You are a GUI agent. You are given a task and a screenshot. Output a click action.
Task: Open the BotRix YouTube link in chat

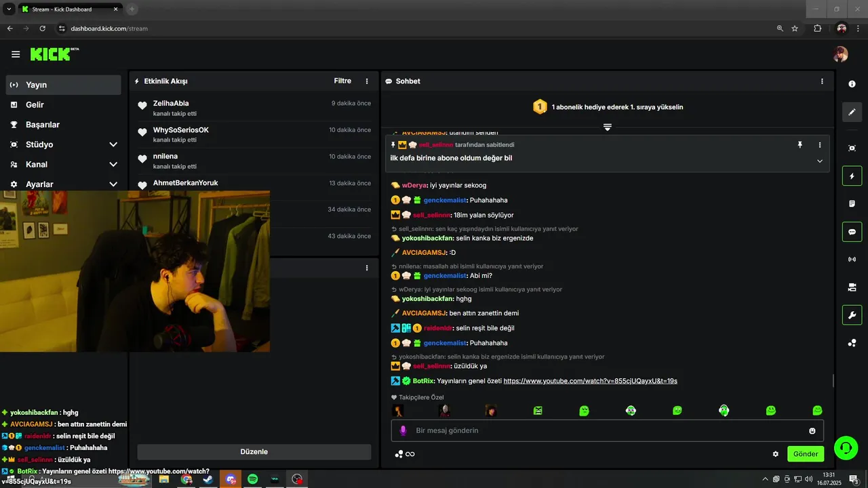(590, 381)
